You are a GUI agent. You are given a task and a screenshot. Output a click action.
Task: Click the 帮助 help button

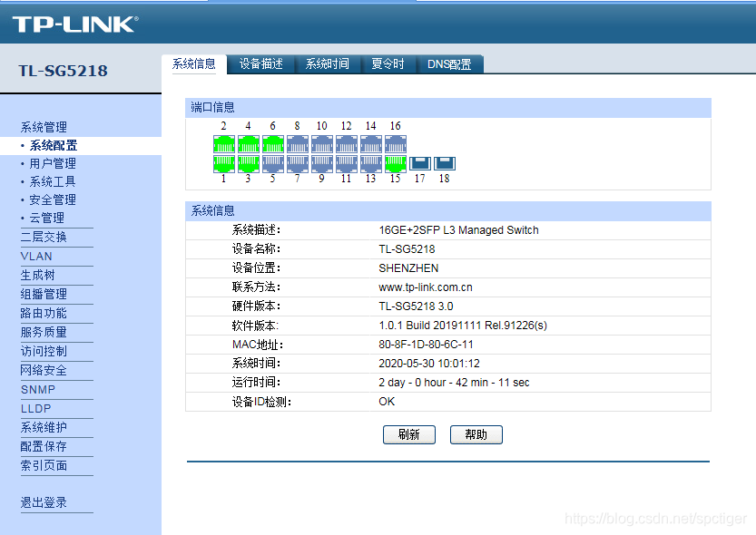coord(476,435)
